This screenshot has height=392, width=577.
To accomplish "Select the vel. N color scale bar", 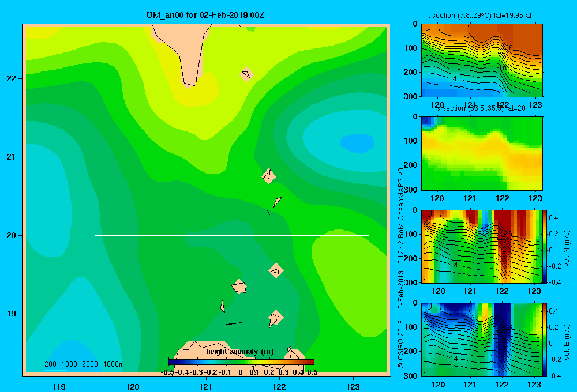I will click(x=545, y=246).
